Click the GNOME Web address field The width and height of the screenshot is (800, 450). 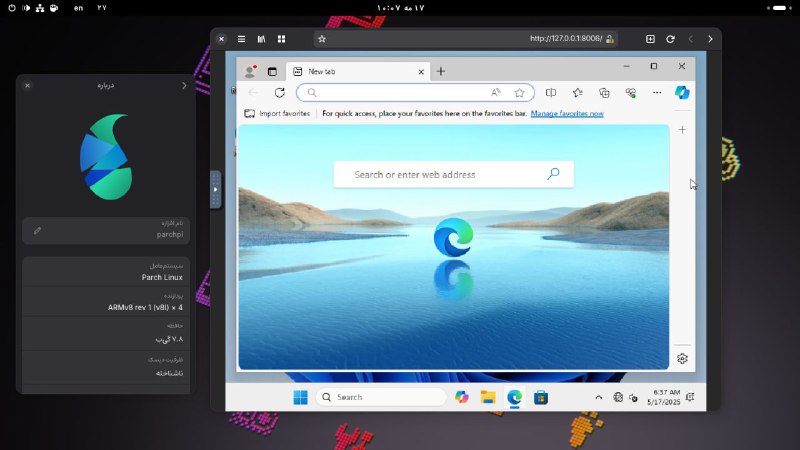click(466, 39)
